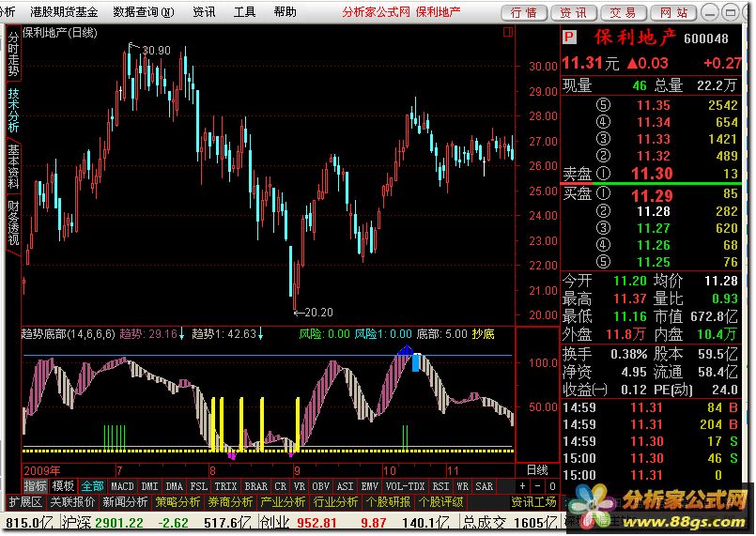
Task: Select the VOL-TDX indicator
Action: [405, 486]
